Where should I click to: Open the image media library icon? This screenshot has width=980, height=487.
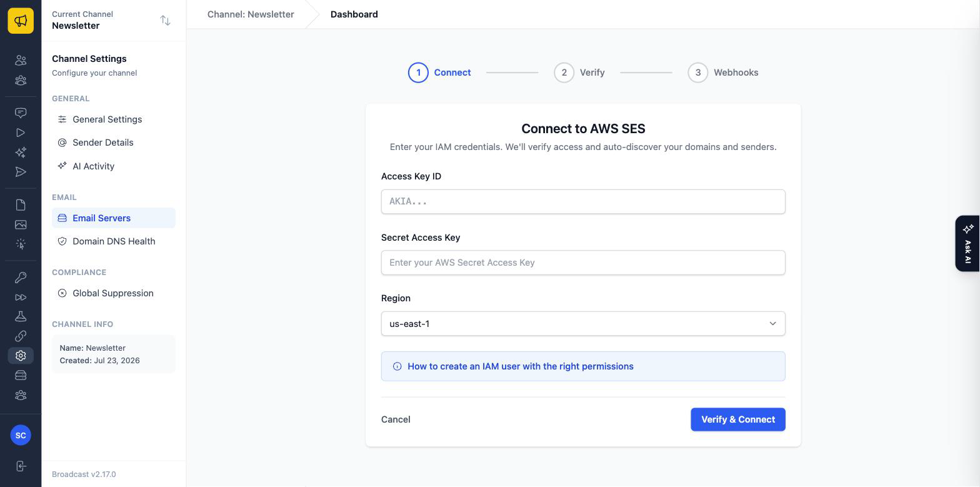click(x=21, y=224)
